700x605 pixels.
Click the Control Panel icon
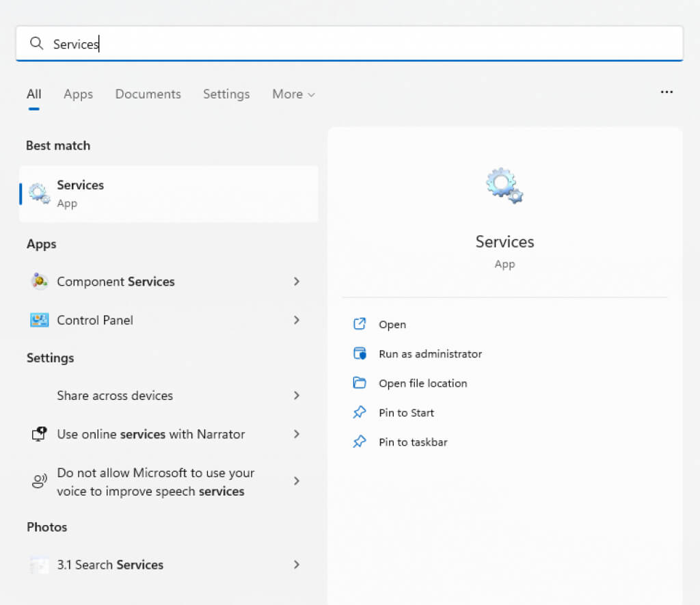coord(39,320)
